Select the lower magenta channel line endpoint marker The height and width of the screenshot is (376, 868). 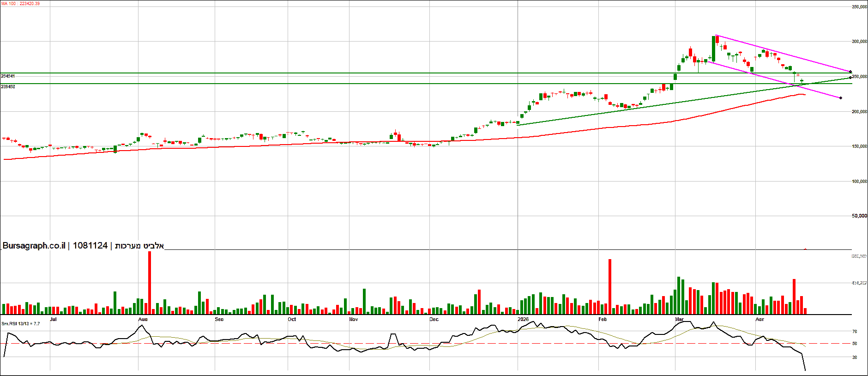[840, 98]
